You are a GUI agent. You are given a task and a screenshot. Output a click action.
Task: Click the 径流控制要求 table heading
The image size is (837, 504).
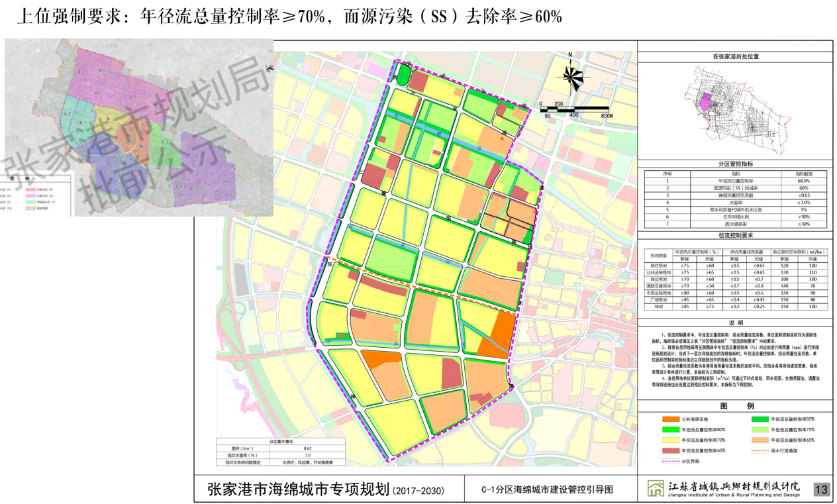(x=736, y=235)
